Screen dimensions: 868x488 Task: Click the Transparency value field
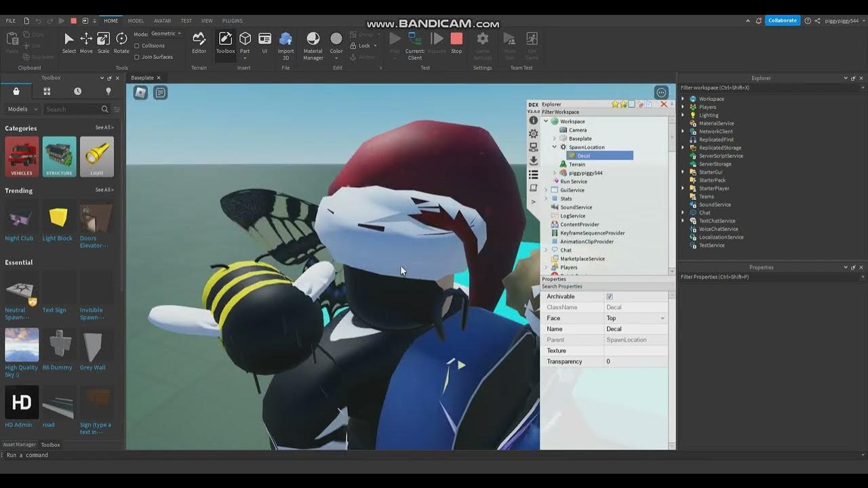point(636,361)
